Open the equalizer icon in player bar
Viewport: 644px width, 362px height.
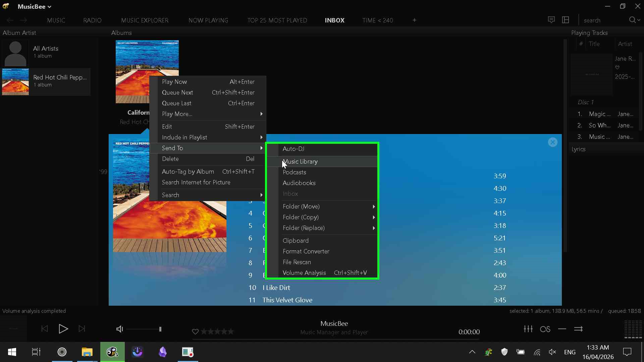tap(528, 329)
